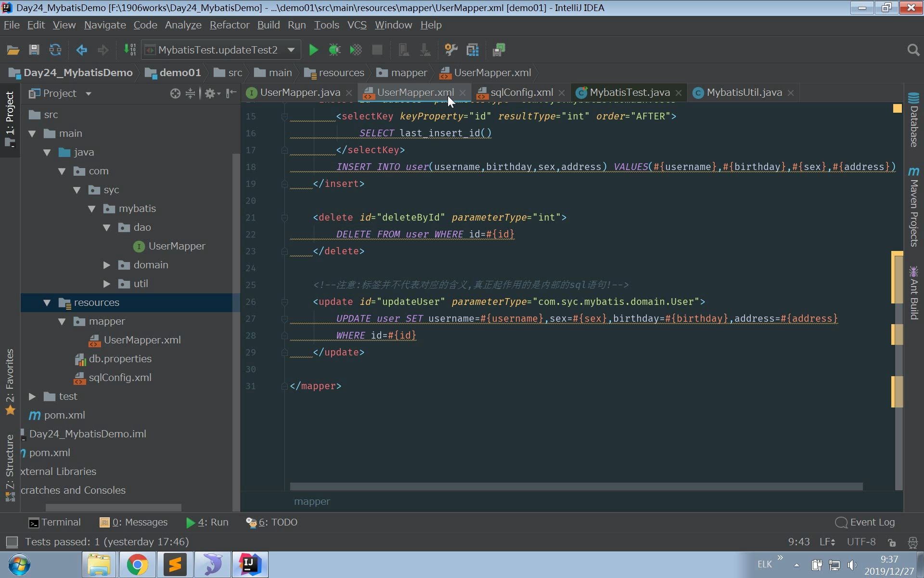Click the Project panel settings gear icon
This screenshot has width=924, height=578.
pyautogui.click(x=210, y=93)
